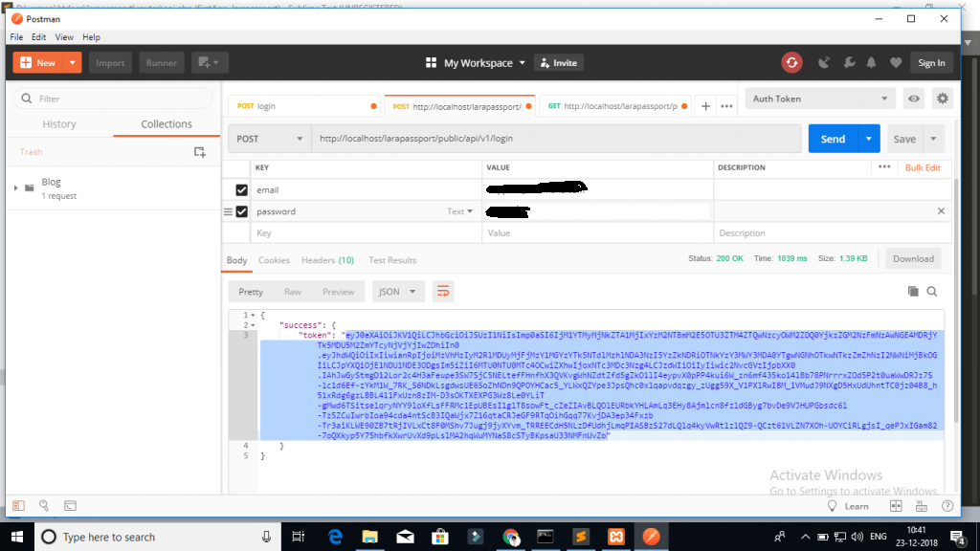
Task: Open the capture requests satellite icon
Action: click(x=824, y=62)
